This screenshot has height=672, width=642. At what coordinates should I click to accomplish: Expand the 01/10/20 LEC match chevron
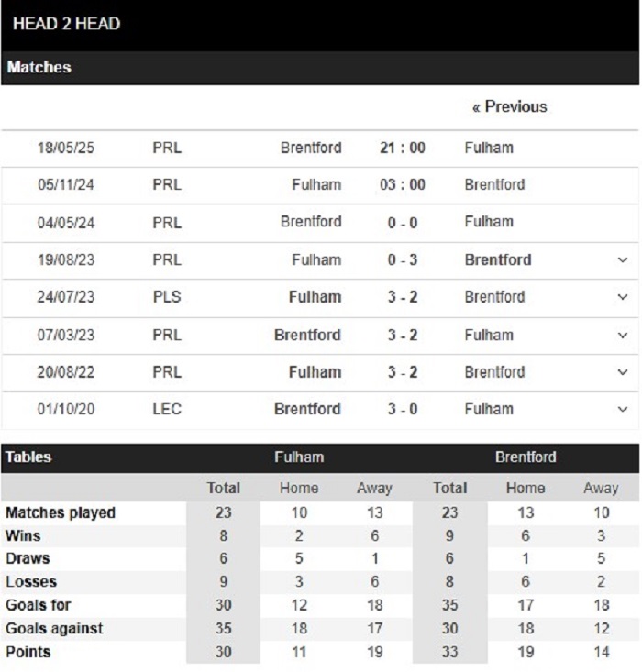[624, 410]
